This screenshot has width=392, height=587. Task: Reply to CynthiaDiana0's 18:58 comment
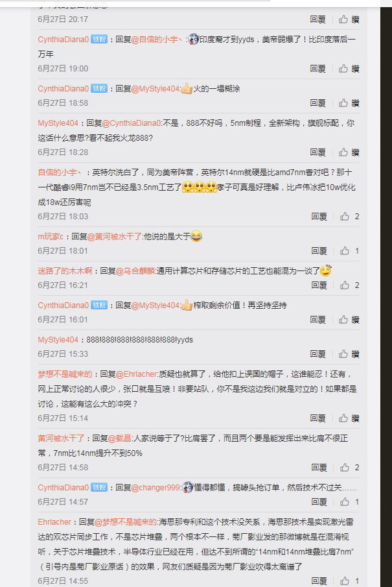pyautogui.click(x=317, y=103)
